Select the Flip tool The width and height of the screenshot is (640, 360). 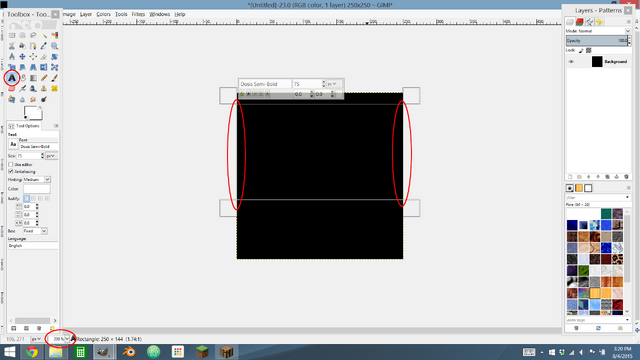click(44, 67)
